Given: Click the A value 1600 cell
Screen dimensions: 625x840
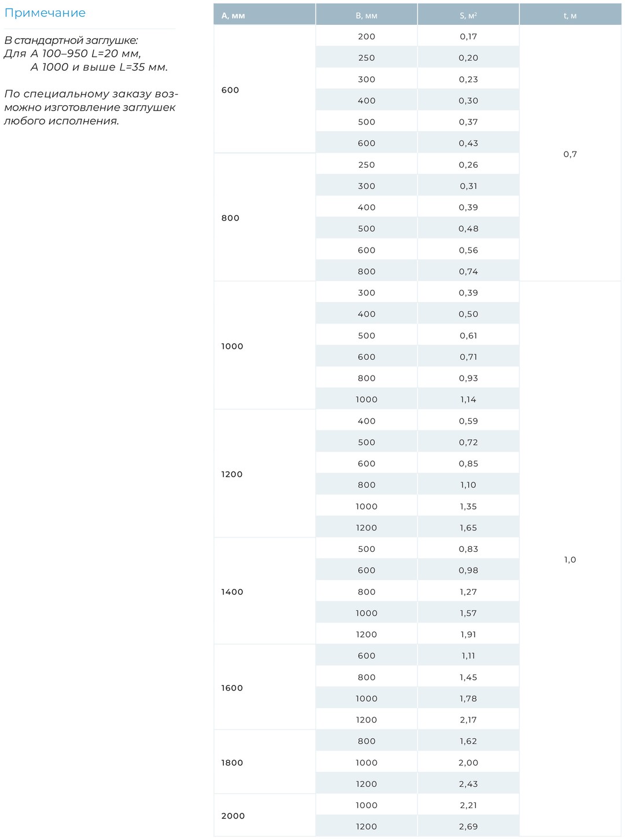Looking at the screenshot, I should [x=264, y=687].
